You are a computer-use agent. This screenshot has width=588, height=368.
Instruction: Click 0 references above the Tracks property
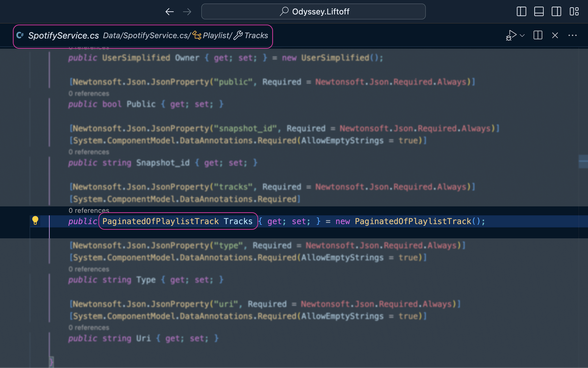tap(89, 210)
